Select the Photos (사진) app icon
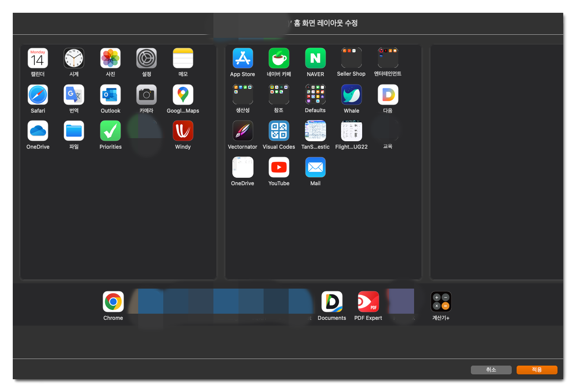Screen dimensions: 576x392 [x=110, y=58]
